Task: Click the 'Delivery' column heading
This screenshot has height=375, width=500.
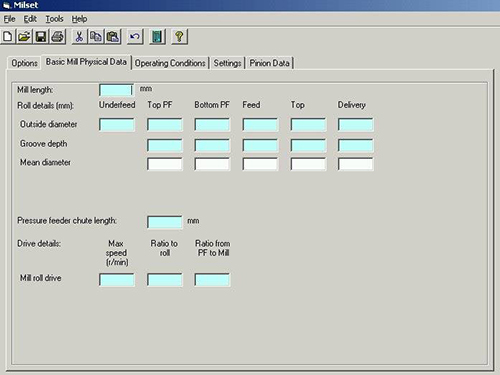Action: pyautogui.click(x=352, y=105)
